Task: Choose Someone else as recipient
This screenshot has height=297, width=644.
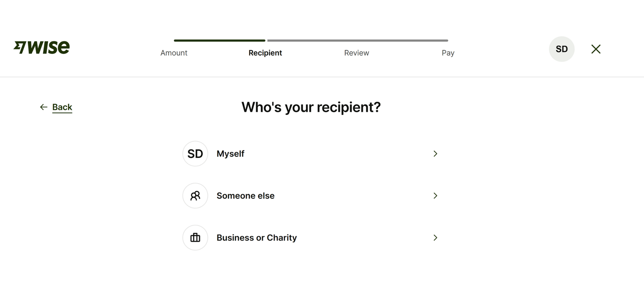Action: pyautogui.click(x=246, y=196)
